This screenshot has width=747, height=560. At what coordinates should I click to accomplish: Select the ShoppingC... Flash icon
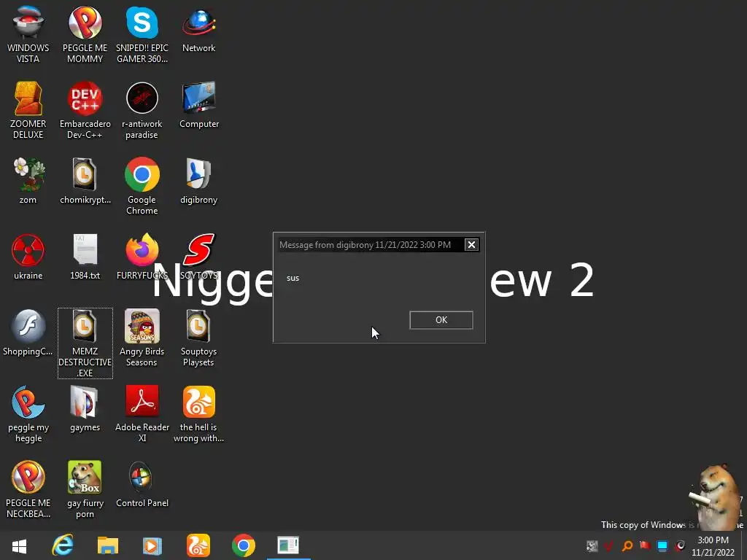click(28, 332)
